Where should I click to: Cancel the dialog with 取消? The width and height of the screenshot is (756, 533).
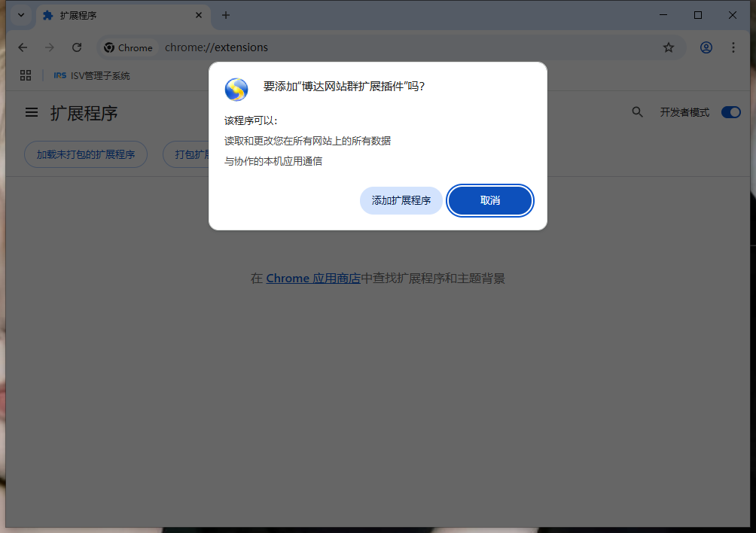click(x=490, y=200)
